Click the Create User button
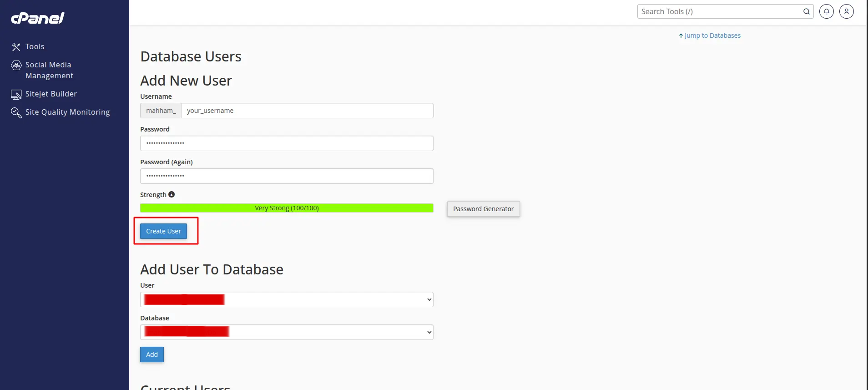 pyautogui.click(x=163, y=231)
